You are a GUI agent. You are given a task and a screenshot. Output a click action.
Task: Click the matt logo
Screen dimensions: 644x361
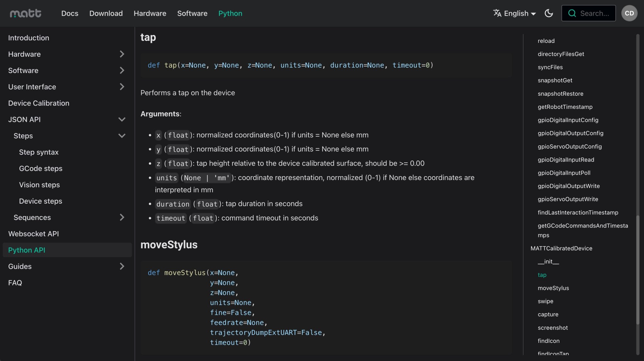point(25,13)
